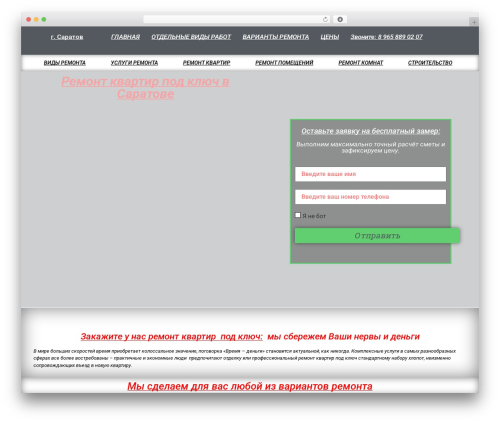Open УСЛУГИ РЕМОНТА submenu link
This screenshot has height=423, width=500.
click(134, 63)
